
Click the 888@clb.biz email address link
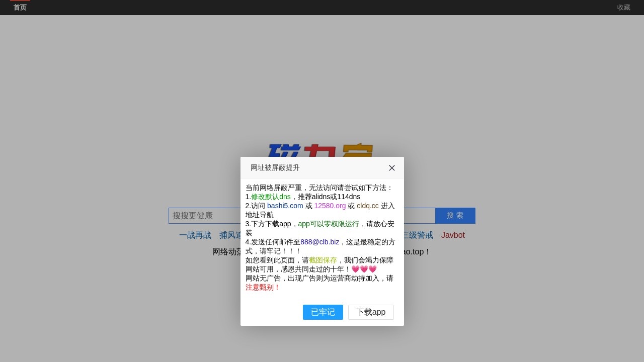click(319, 242)
